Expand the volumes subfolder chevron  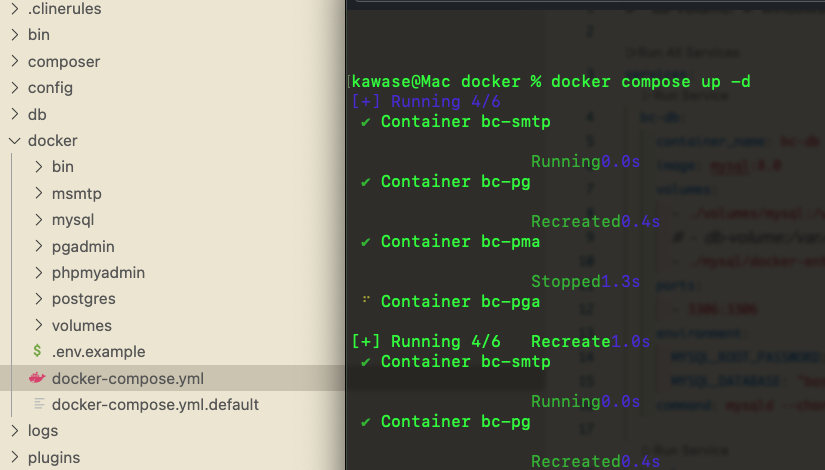(x=38, y=325)
